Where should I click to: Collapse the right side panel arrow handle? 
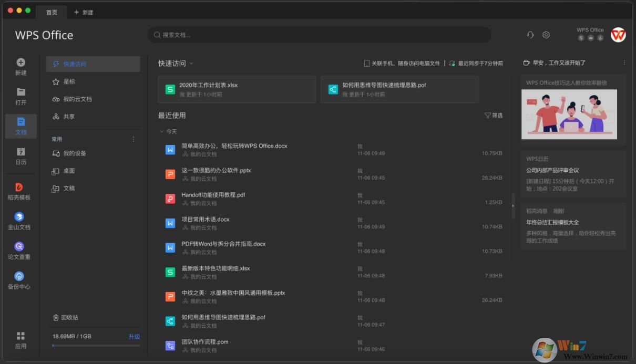[514, 205]
